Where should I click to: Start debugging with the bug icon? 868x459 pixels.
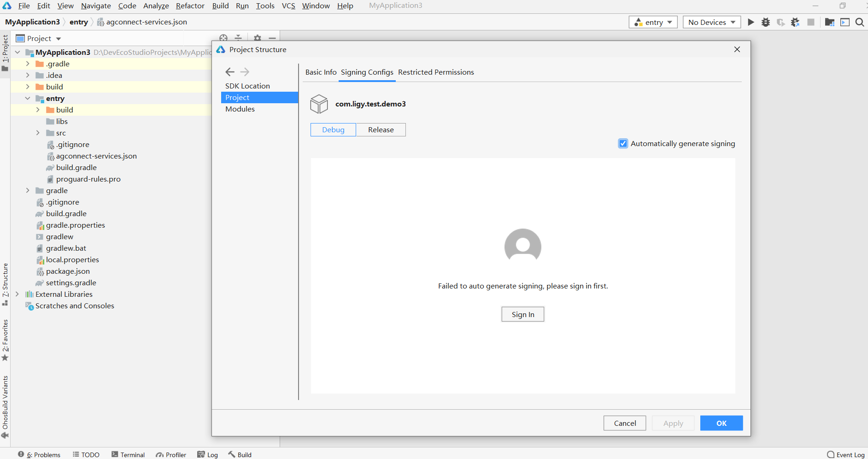(766, 22)
